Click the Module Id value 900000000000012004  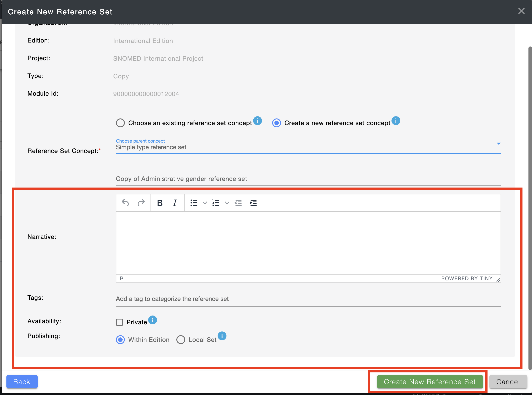coord(146,94)
